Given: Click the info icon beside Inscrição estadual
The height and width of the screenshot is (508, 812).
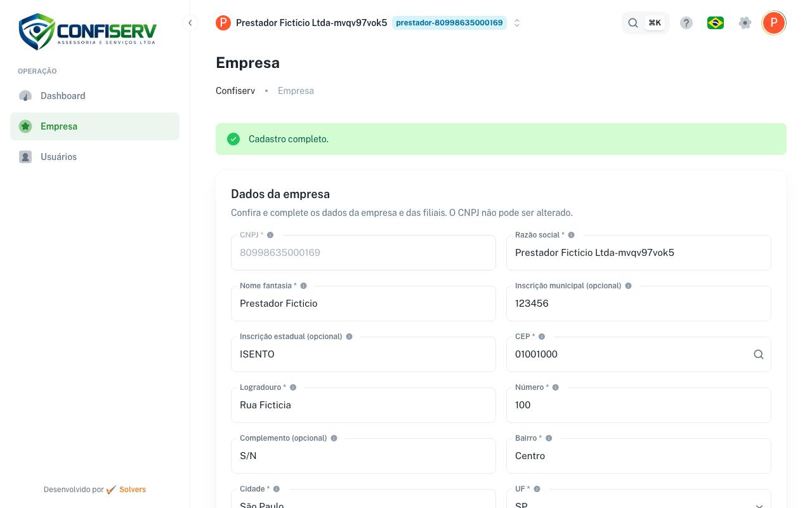Looking at the screenshot, I should coord(349,337).
